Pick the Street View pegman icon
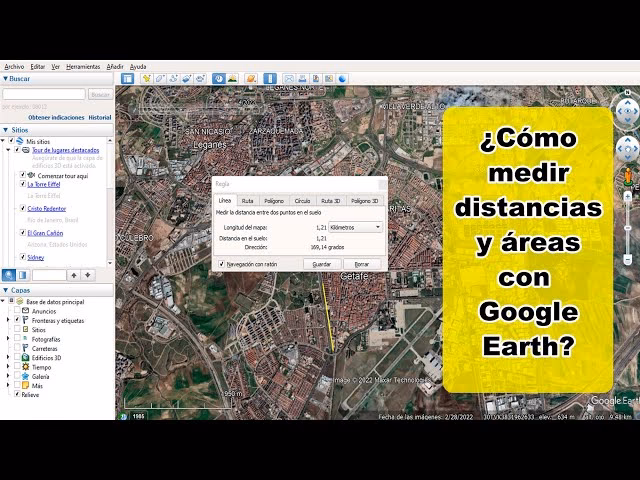This screenshot has width=640, height=480. point(628,177)
